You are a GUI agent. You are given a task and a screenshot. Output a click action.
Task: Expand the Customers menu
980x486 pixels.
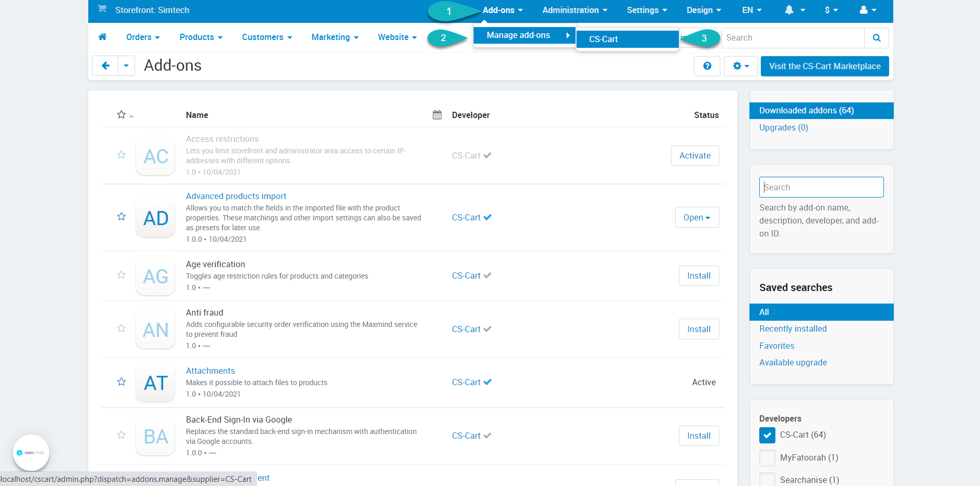[267, 37]
